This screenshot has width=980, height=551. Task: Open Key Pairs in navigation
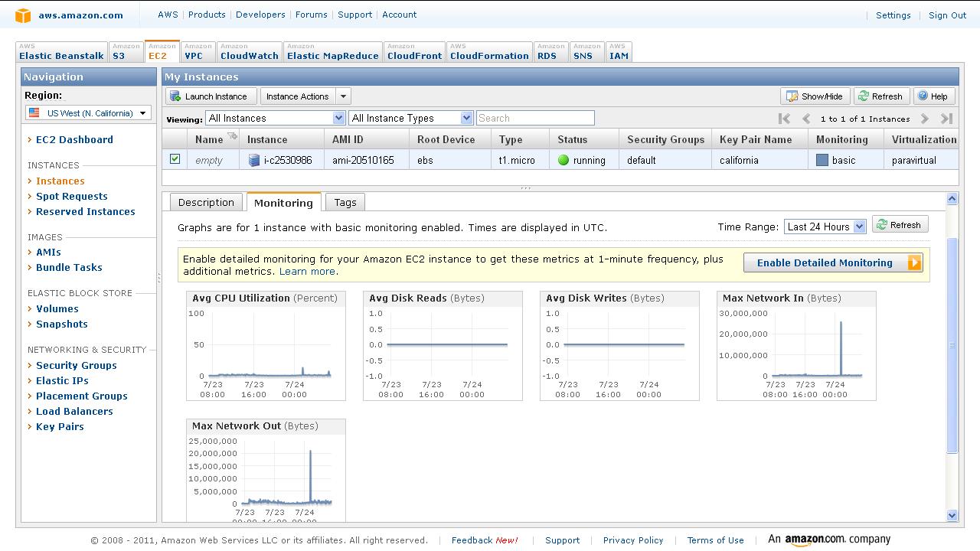(x=60, y=426)
